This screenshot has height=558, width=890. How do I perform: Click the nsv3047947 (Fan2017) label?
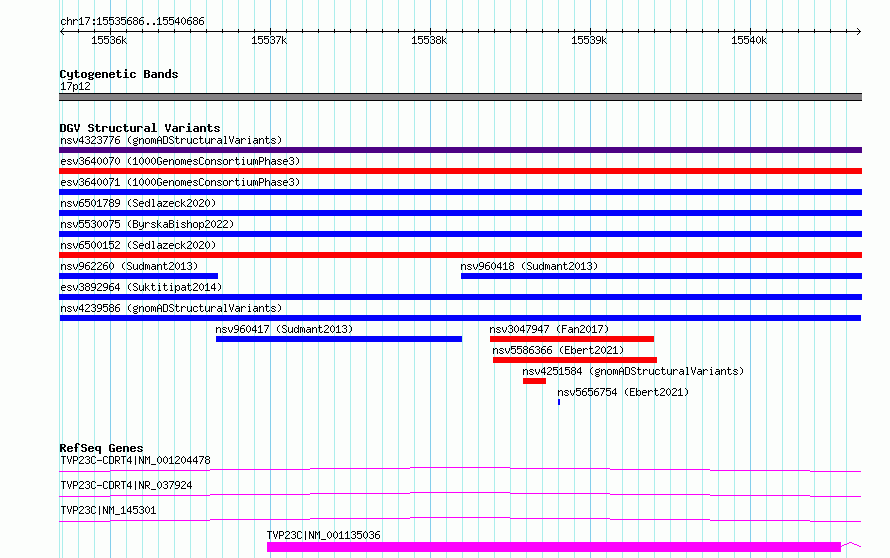pos(549,329)
